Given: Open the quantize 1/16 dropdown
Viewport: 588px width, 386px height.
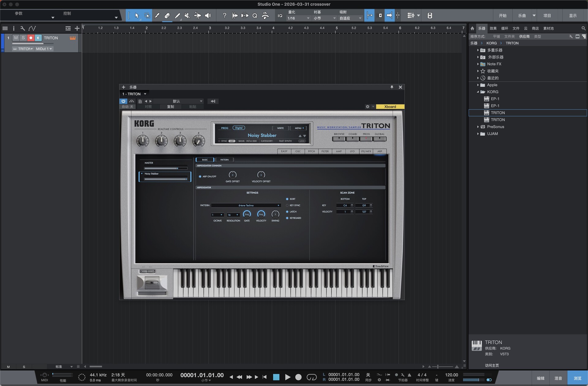Looking at the screenshot, I should click(298, 18).
